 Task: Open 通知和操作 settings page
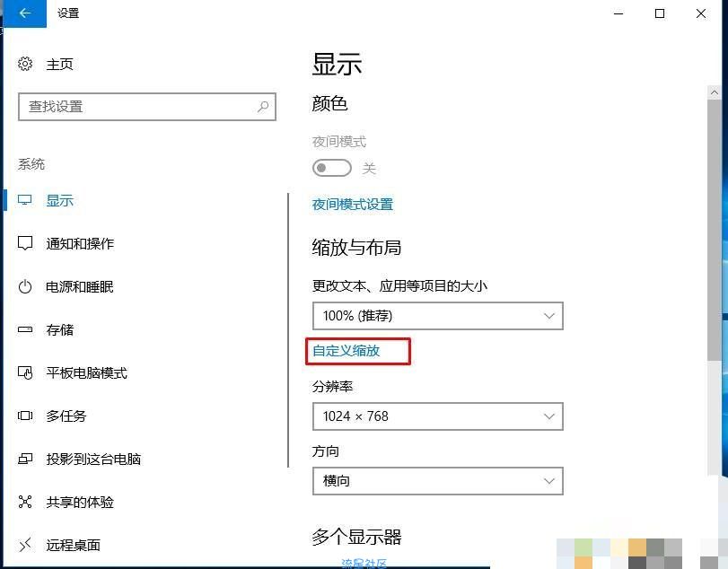pos(80,243)
